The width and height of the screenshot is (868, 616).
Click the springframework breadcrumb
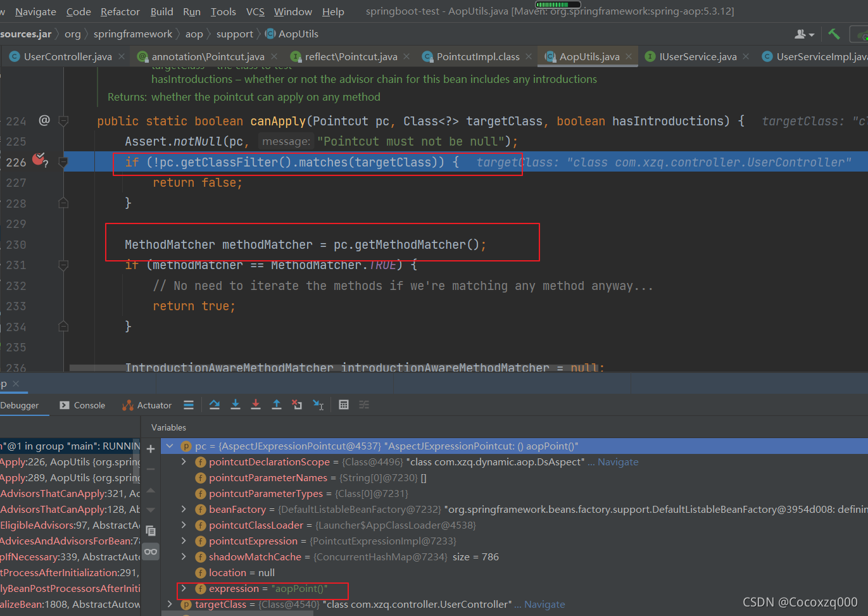pos(133,34)
